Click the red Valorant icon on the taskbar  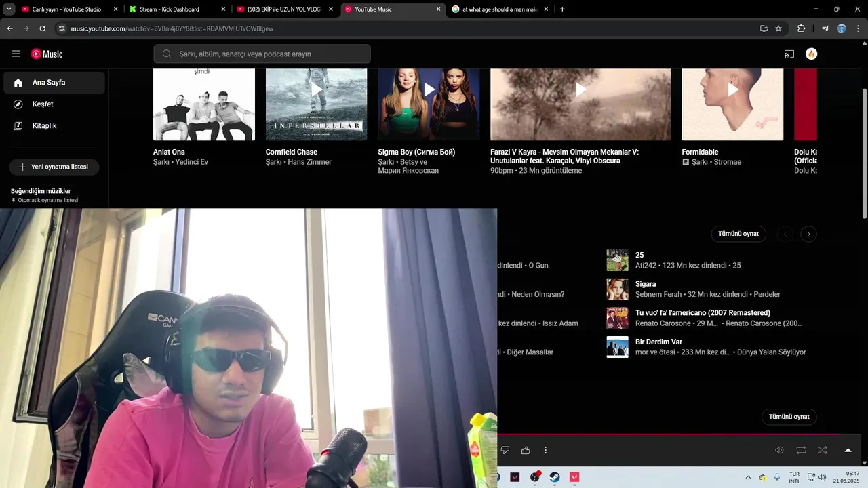point(575,477)
